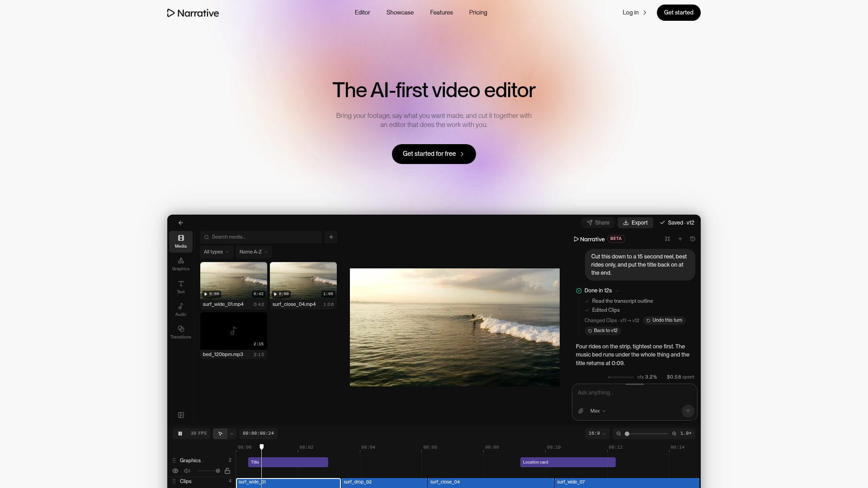Click Get started for free
The height and width of the screenshot is (488, 868).
click(434, 154)
